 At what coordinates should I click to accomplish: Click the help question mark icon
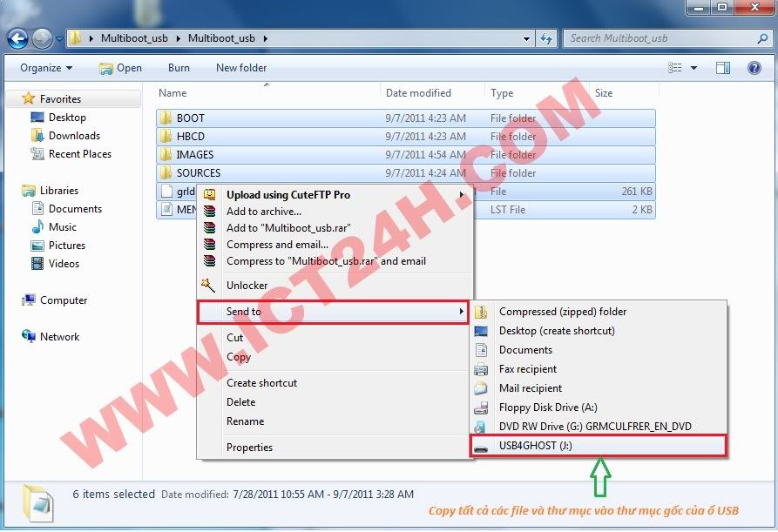(x=754, y=68)
